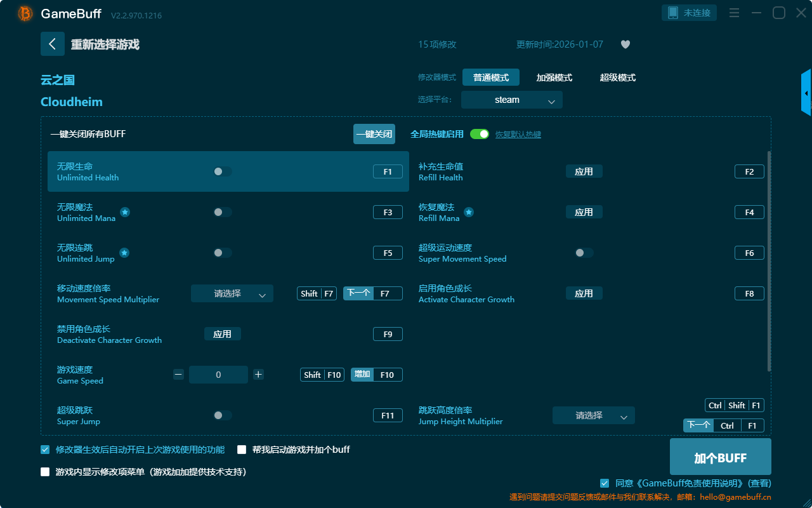Open the hamburger menu in title bar
This screenshot has height=508, width=812.
coord(734,13)
